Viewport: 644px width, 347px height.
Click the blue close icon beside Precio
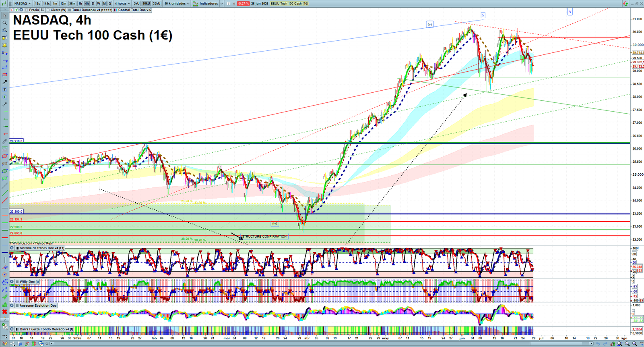21,10
